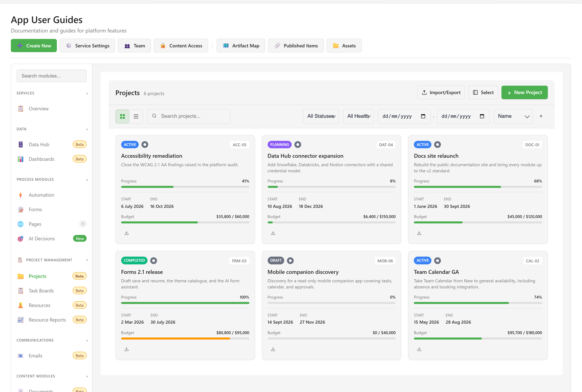Open Content Access settings
This screenshot has height=392, width=582.
pyautogui.click(x=181, y=46)
